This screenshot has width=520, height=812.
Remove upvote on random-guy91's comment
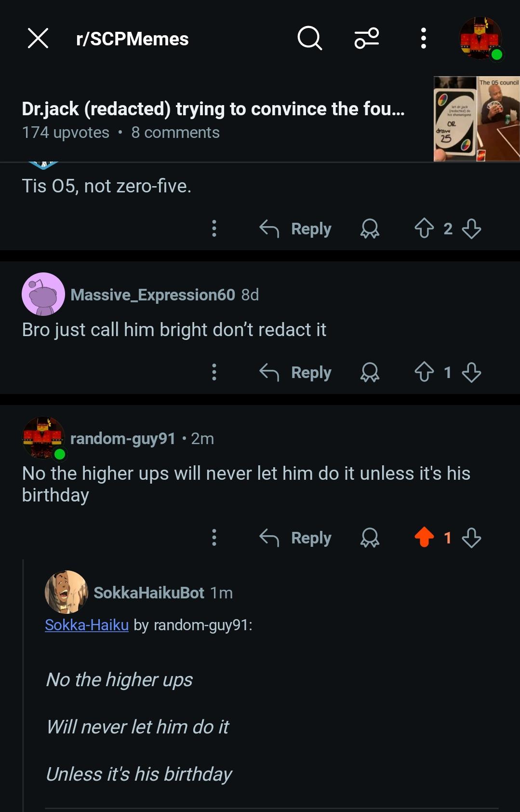tap(424, 538)
